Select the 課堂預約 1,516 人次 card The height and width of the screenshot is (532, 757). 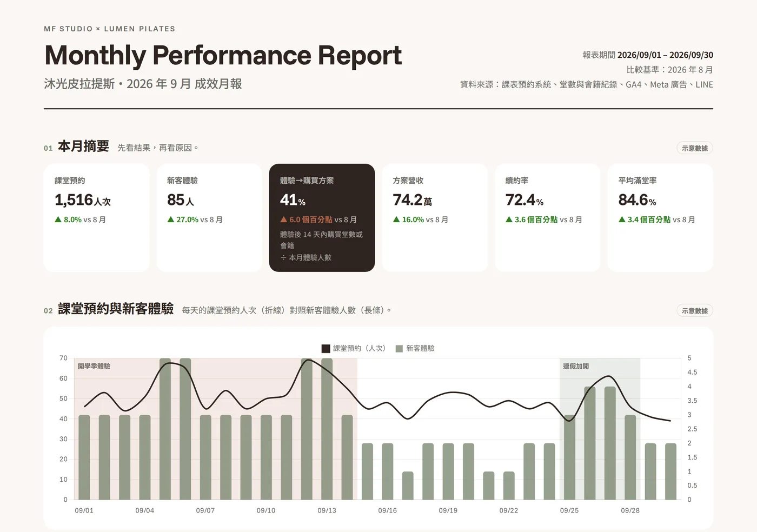point(96,218)
